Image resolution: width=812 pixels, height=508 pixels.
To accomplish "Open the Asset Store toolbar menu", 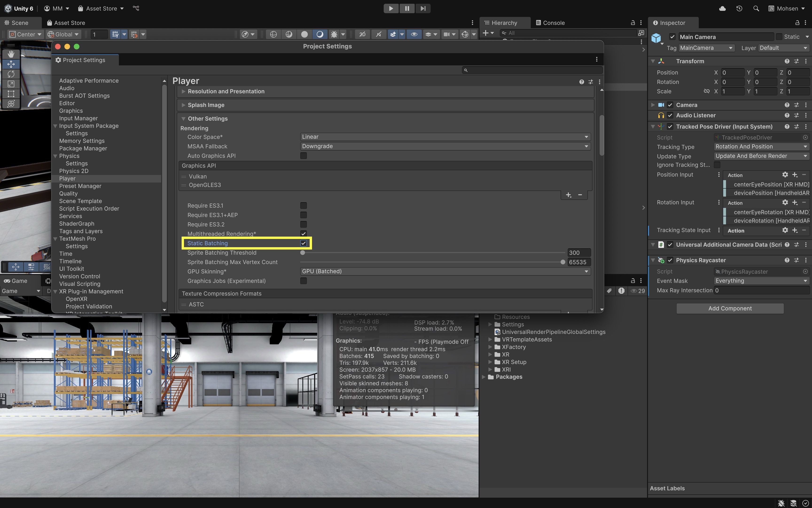I will click(x=101, y=8).
